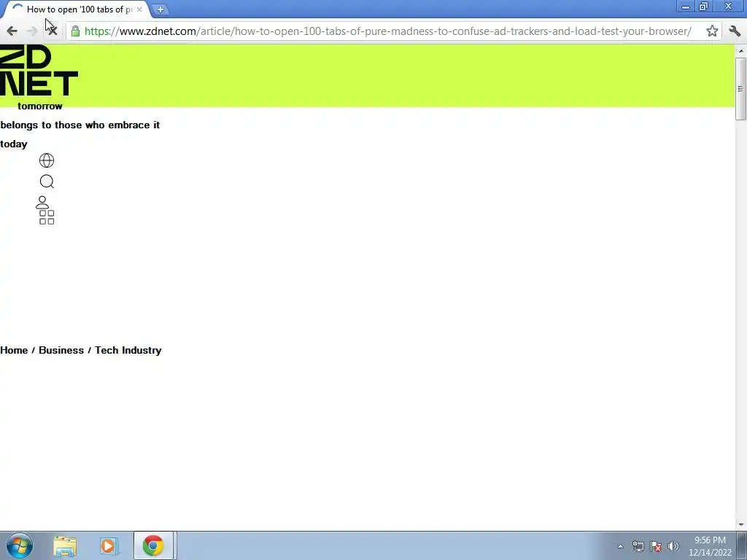Image resolution: width=747 pixels, height=560 pixels.
Task: Follow the Tech Industry breadcrumb link
Action: tap(128, 351)
